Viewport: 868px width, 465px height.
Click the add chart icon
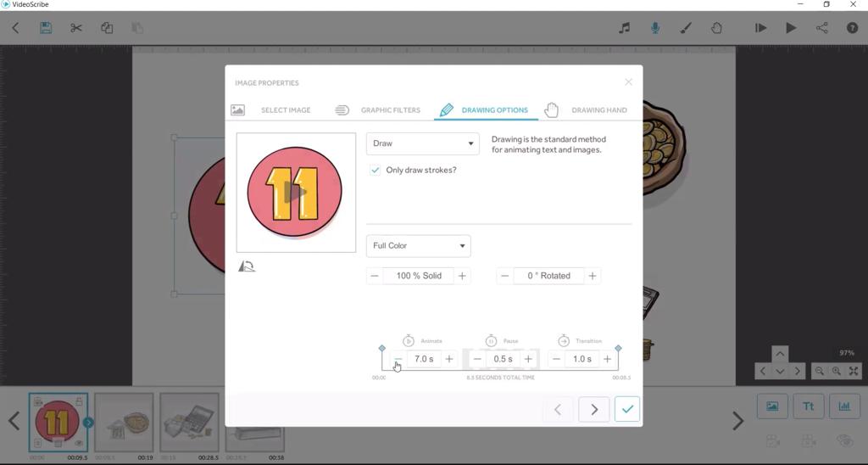point(844,406)
